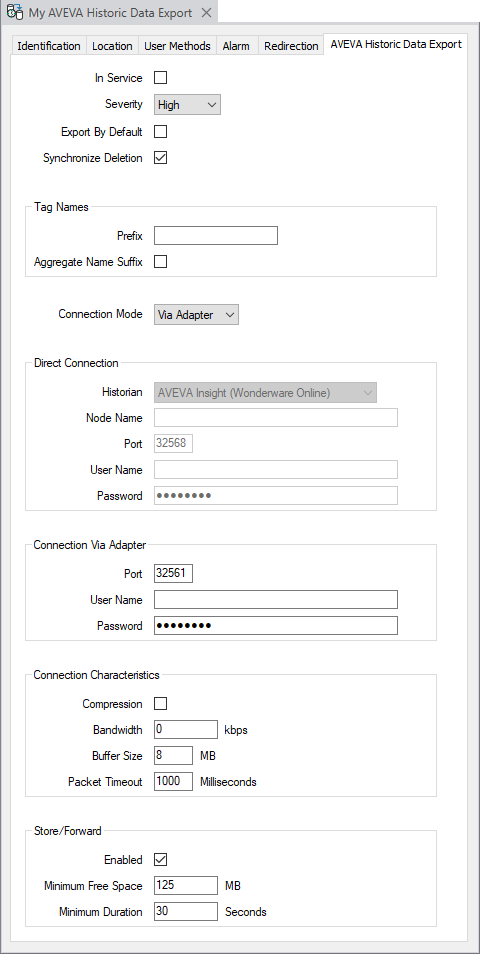Click the Tag Names Prefix field
The height and width of the screenshot is (954, 480).
point(216,235)
